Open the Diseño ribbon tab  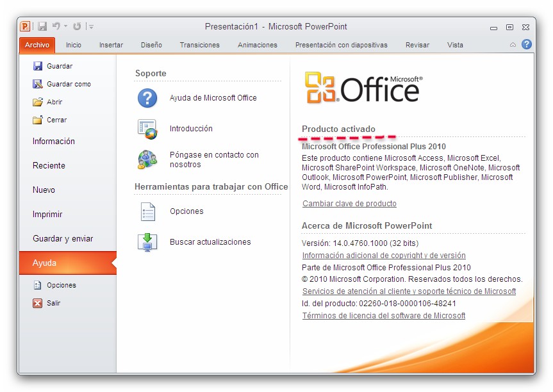[x=151, y=45]
